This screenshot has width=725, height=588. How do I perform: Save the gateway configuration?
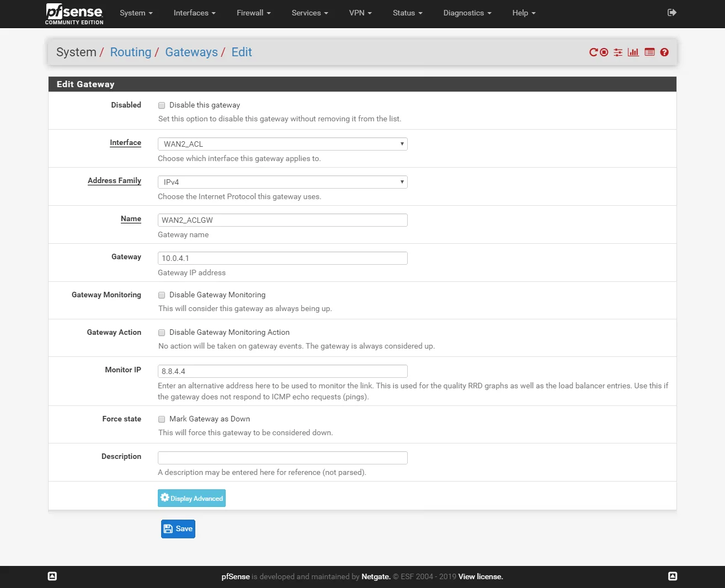click(178, 528)
